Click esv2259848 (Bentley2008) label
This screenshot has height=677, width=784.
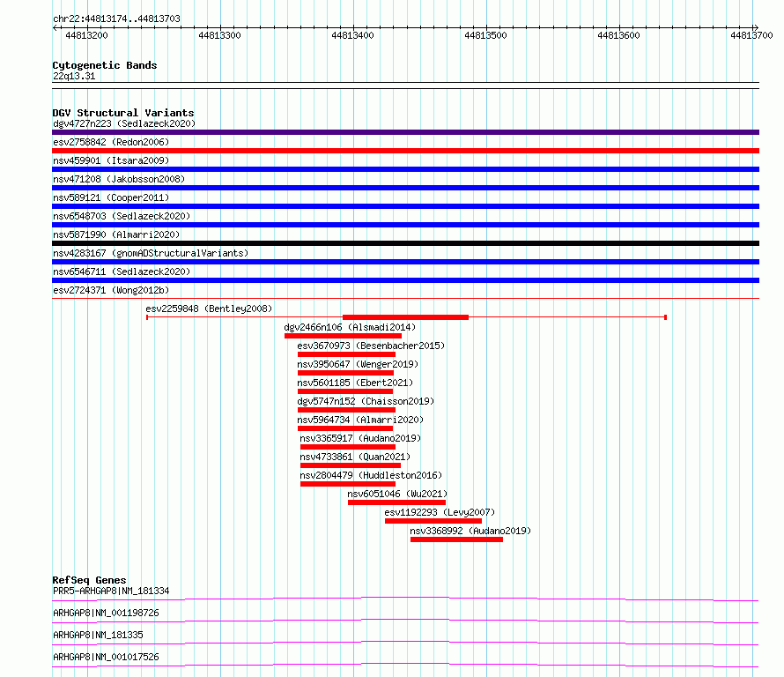click(x=209, y=309)
